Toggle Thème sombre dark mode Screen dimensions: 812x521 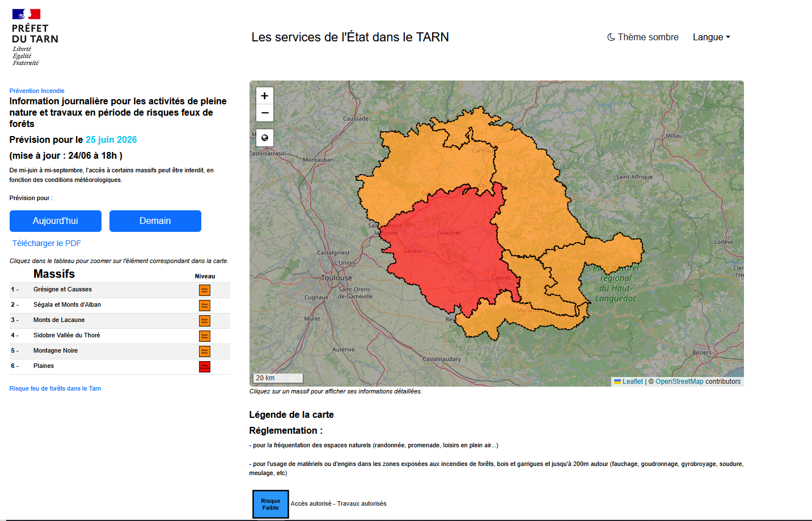[643, 37]
